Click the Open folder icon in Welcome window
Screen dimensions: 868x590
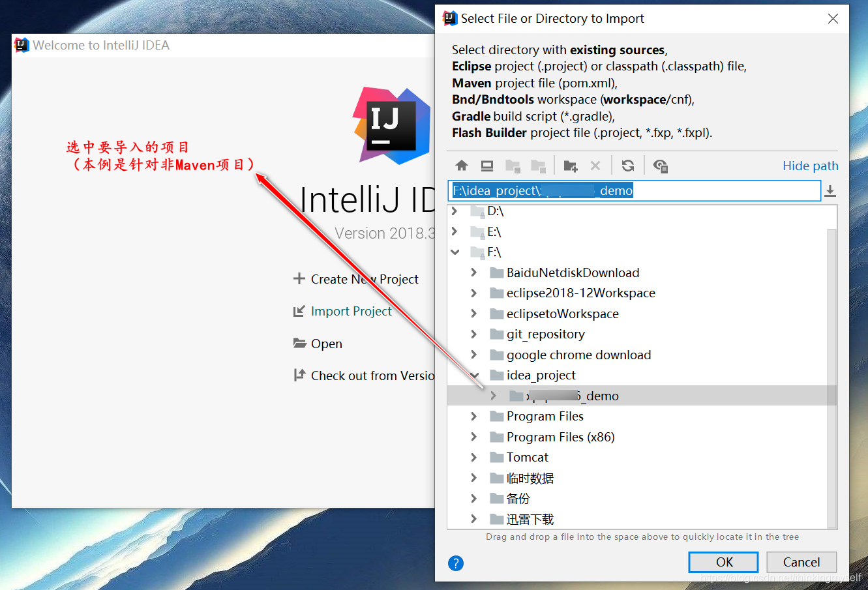point(299,343)
